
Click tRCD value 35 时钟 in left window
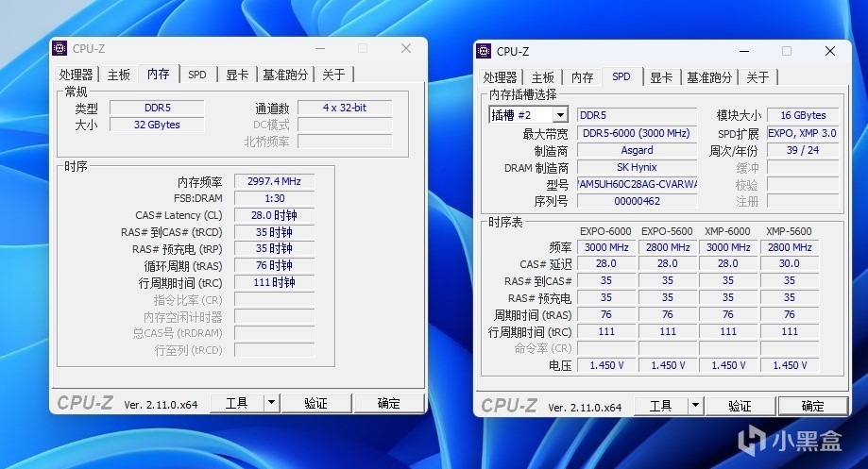pos(274,232)
